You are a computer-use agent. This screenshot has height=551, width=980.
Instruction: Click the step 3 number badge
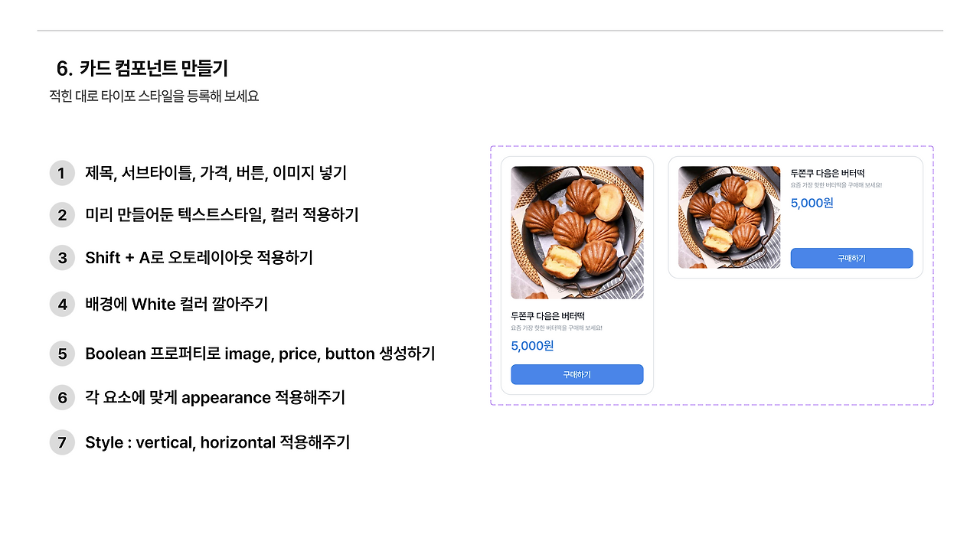pos(62,258)
